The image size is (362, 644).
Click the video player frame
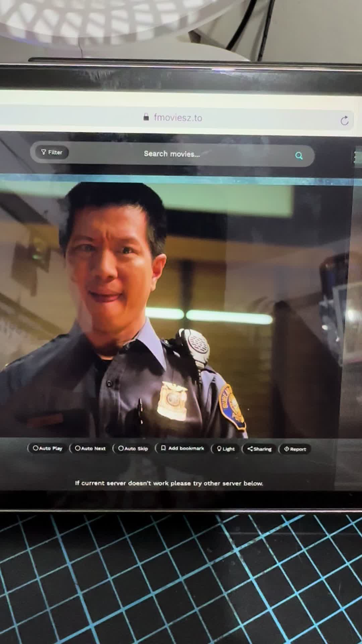pos(174,310)
